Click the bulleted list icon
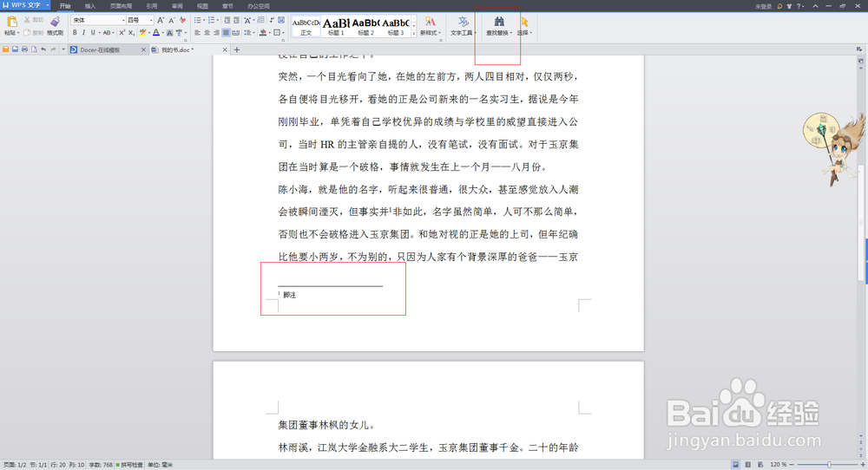Image resolution: width=868 pixels, height=470 pixels. pyautogui.click(x=198, y=20)
